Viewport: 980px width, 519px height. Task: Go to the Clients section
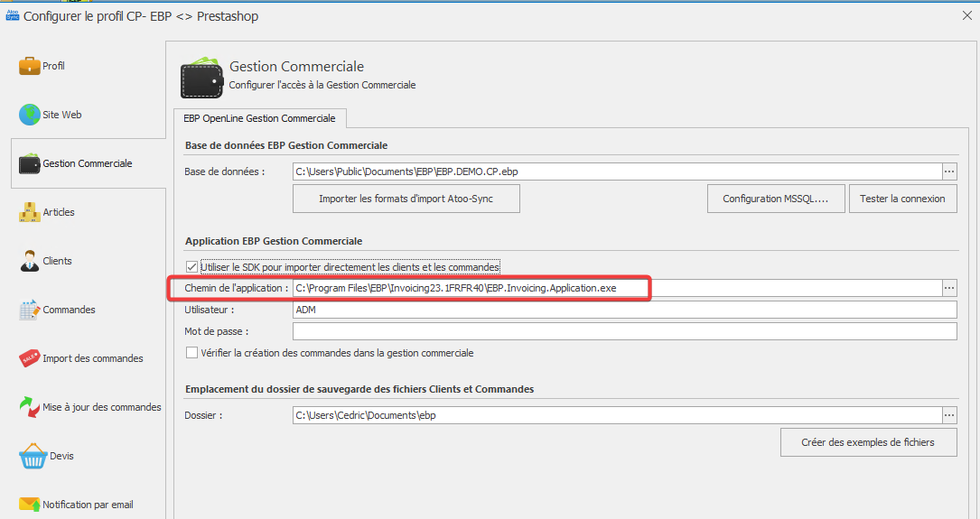(x=57, y=261)
